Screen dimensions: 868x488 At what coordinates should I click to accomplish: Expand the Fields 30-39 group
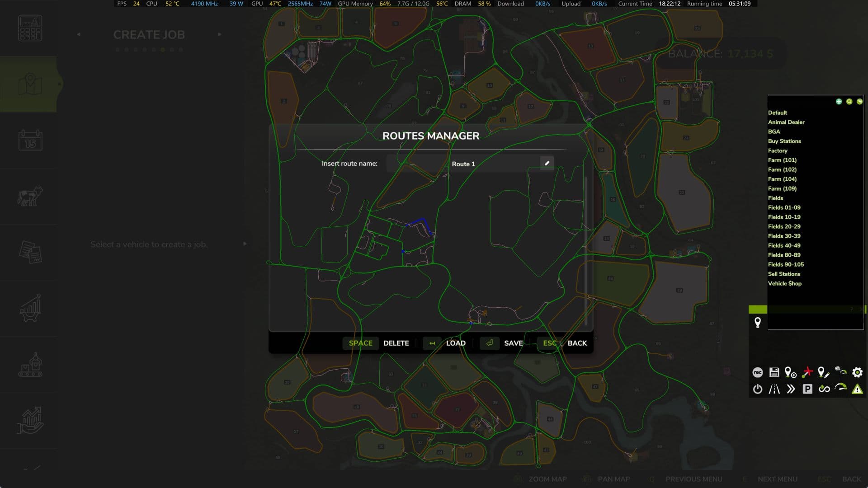[784, 236]
